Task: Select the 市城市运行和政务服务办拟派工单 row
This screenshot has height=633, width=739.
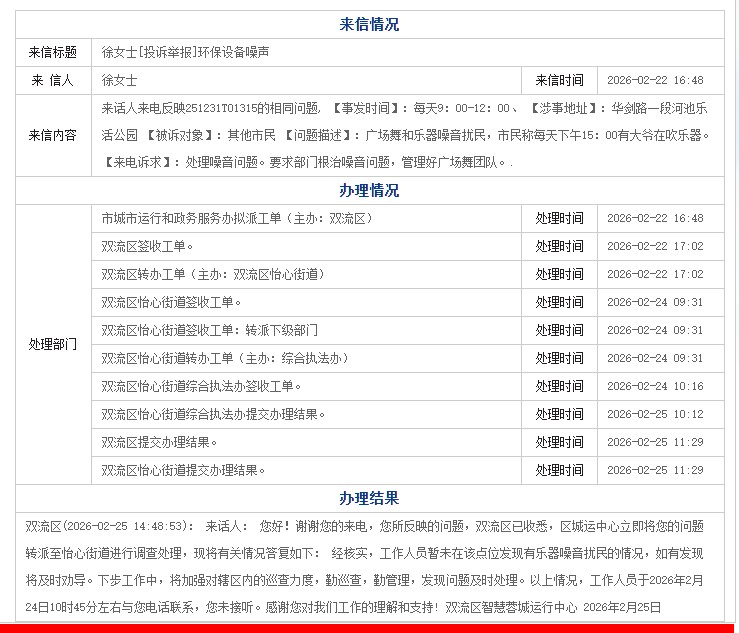Action: [x=235, y=218]
